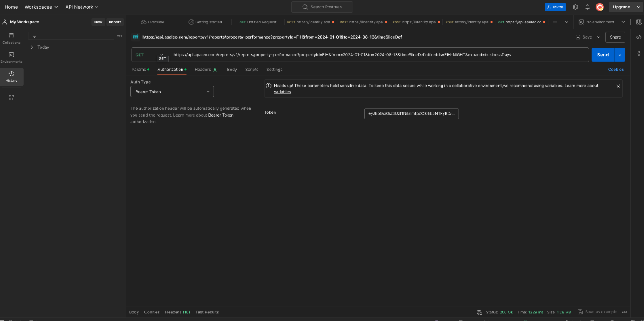Open Collections in the sidebar
Screen dimensions: 644x321
coord(11,39)
